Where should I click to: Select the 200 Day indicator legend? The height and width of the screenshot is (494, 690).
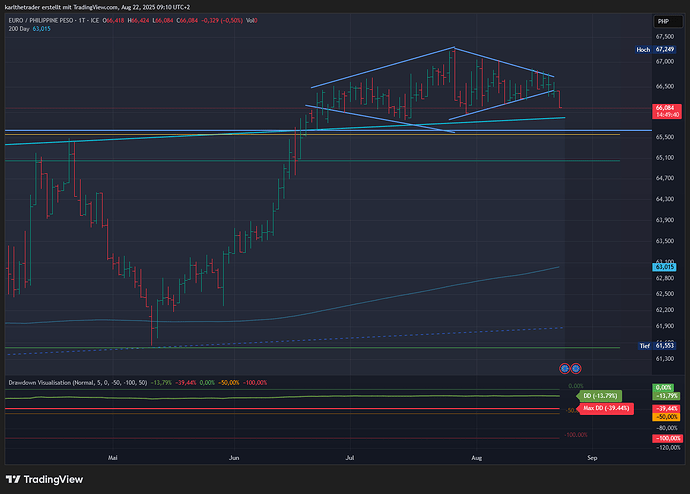pos(19,29)
